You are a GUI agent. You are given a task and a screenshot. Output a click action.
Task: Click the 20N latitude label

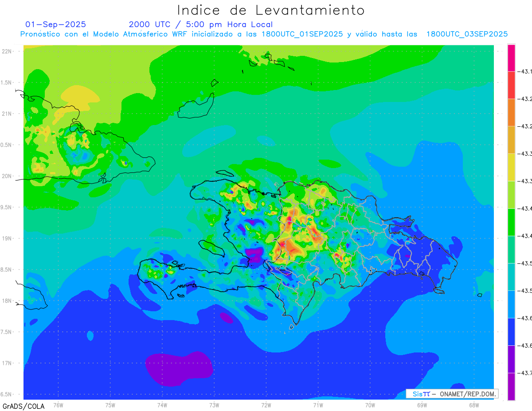[8, 176]
